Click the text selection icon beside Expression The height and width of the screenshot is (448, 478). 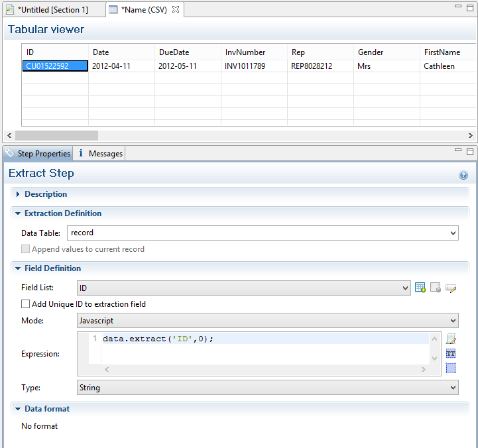tap(451, 354)
